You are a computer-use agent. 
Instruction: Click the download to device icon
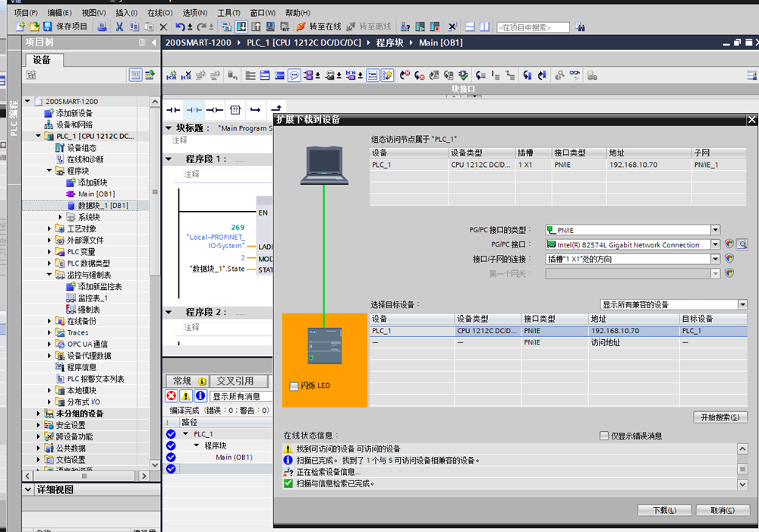point(241,27)
